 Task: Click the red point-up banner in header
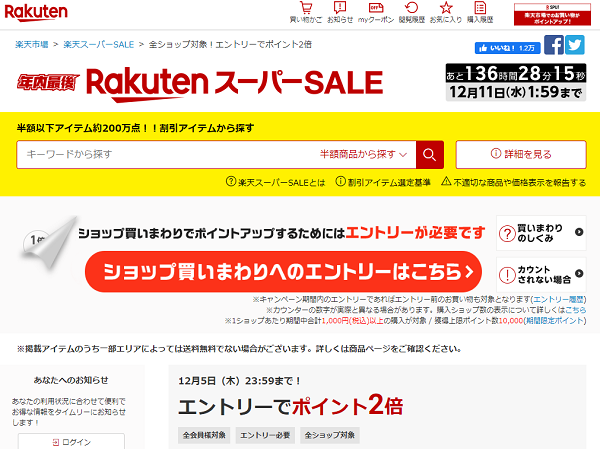point(552,15)
